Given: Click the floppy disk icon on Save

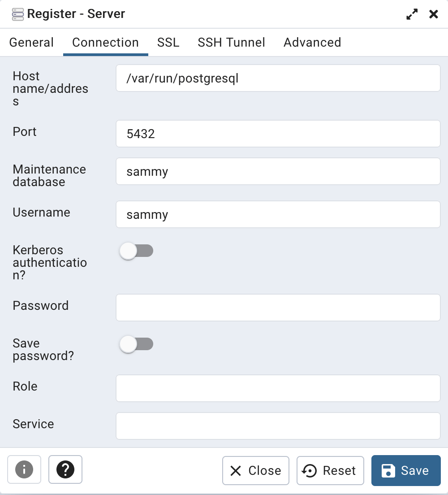Looking at the screenshot, I should (387, 470).
